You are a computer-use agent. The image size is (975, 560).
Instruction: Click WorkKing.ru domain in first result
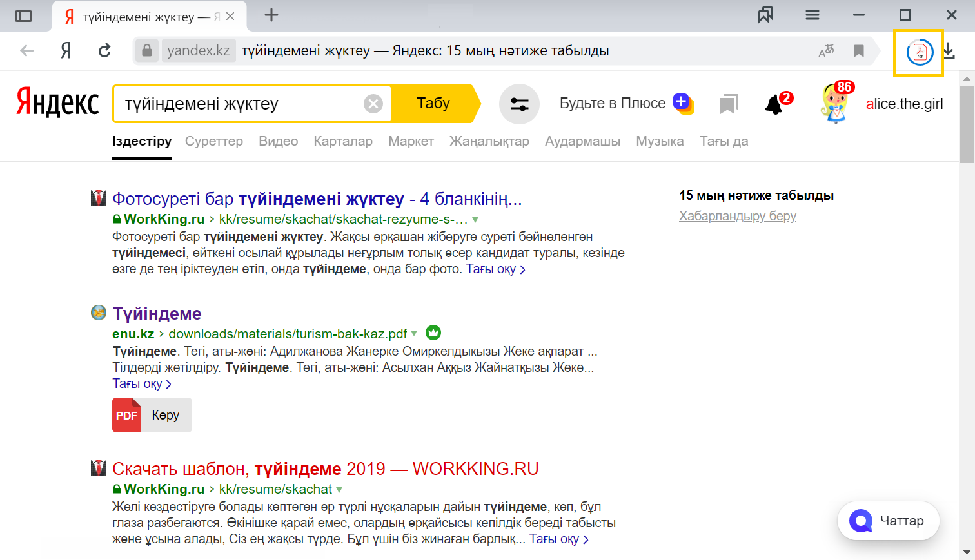tap(164, 219)
